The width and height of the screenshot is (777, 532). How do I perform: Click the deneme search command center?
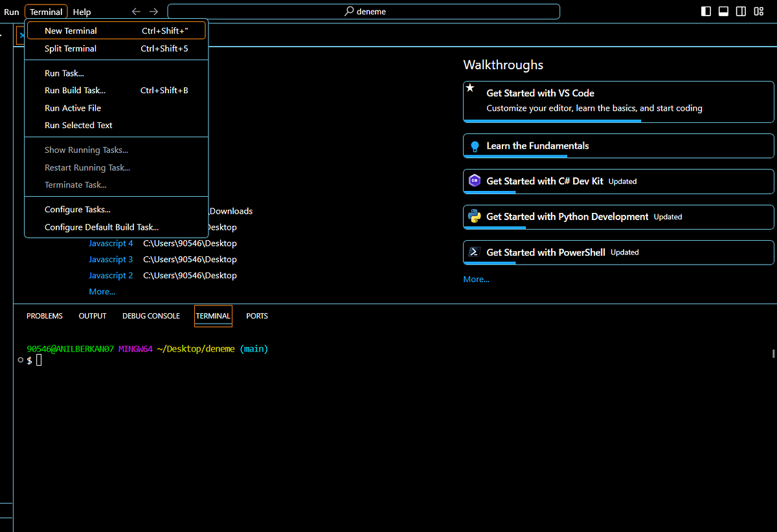[363, 12]
